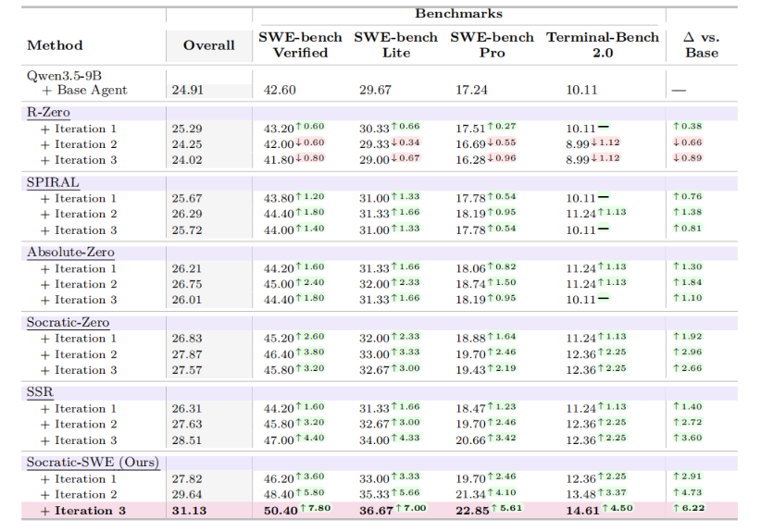Click the R-Zero section heading
Image resolution: width=761 pixels, height=532 pixels.
pos(48,113)
